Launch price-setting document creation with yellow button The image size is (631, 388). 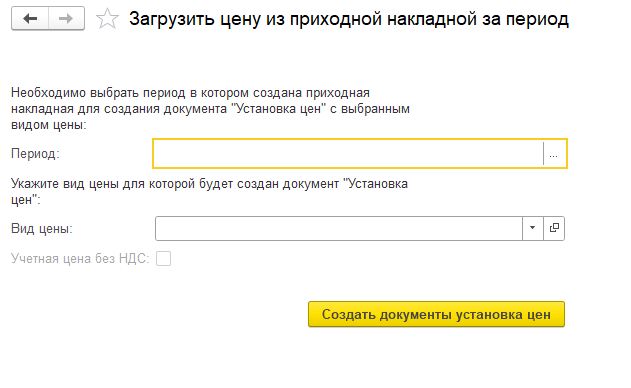click(x=436, y=314)
